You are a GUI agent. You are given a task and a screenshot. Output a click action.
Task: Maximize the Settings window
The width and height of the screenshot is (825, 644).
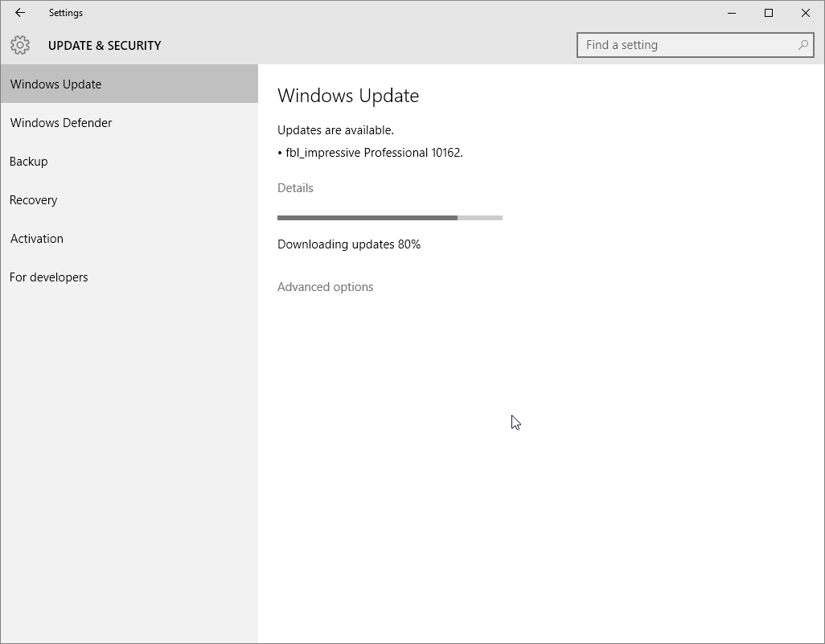(x=768, y=13)
